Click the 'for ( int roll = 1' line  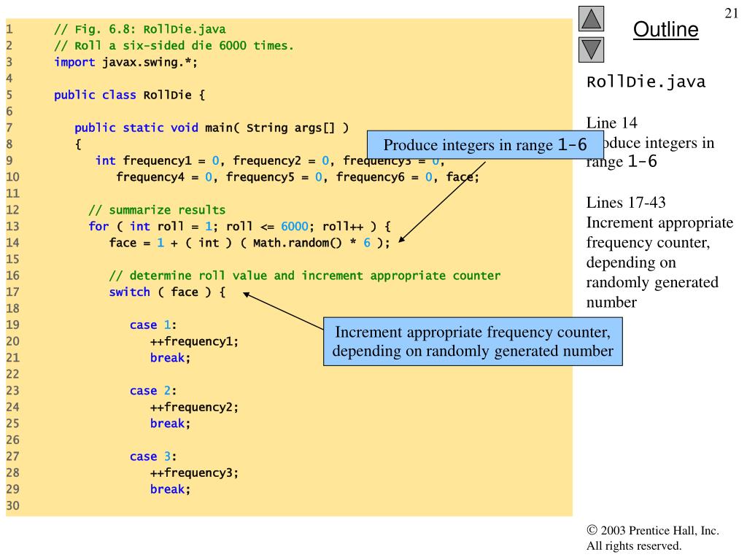pyautogui.click(x=239, y=227)
